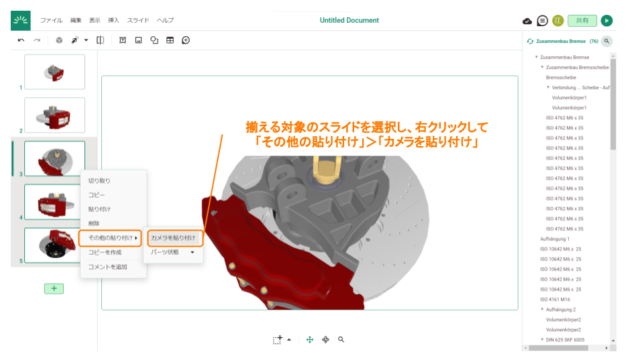Click the tree horizontal scrollbar left arrow
Viewport: 644px width, 362px height.
tap(526, 348)
